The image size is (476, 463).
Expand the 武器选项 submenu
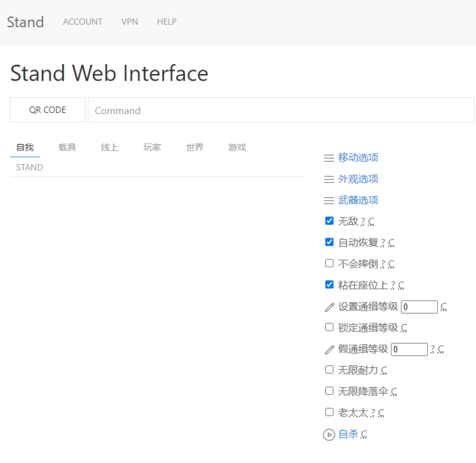point(358,200)
